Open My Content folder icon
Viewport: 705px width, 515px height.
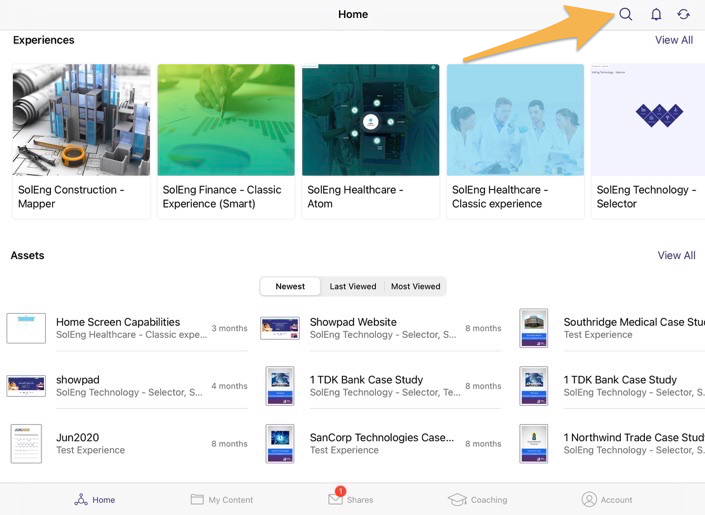pyautogui.click(x=197, y=499)
